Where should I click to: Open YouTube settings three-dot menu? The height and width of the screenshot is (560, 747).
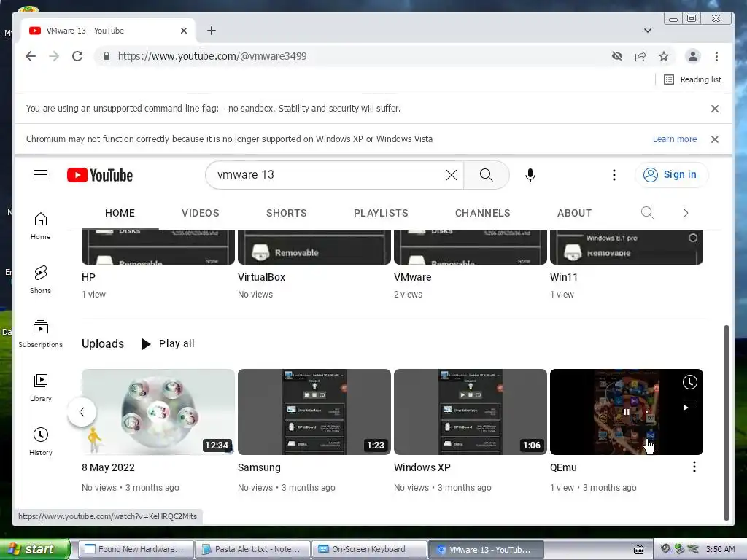614,175
